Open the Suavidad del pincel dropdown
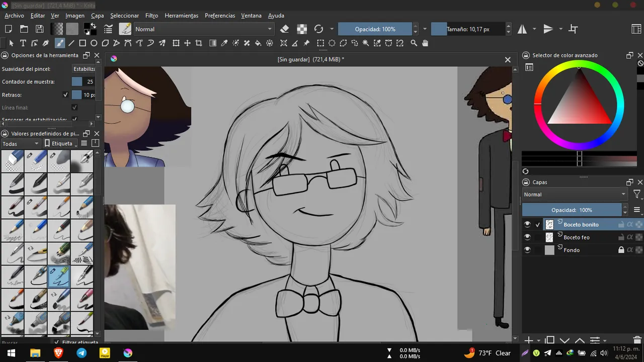Screen dimensions: 644x362 click(x=84, y=69)
